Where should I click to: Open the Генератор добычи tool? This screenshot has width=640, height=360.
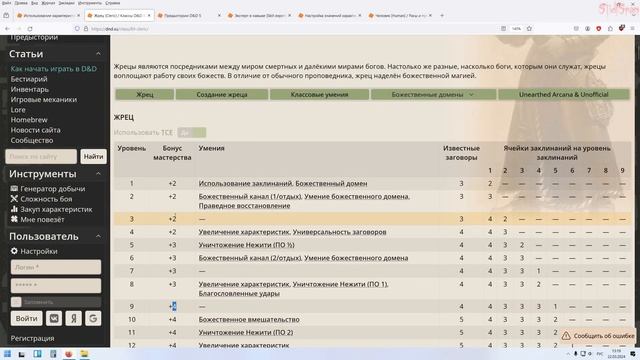(x=48, y=189)
